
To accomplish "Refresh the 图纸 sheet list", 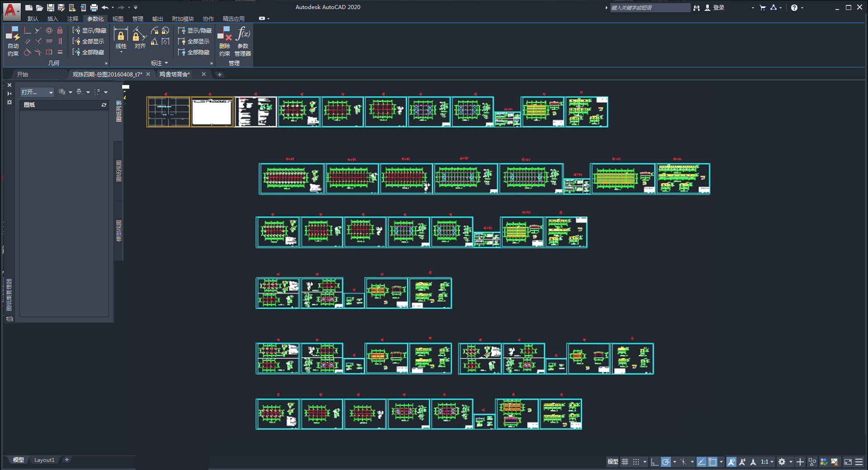I will tap(104, 105).
